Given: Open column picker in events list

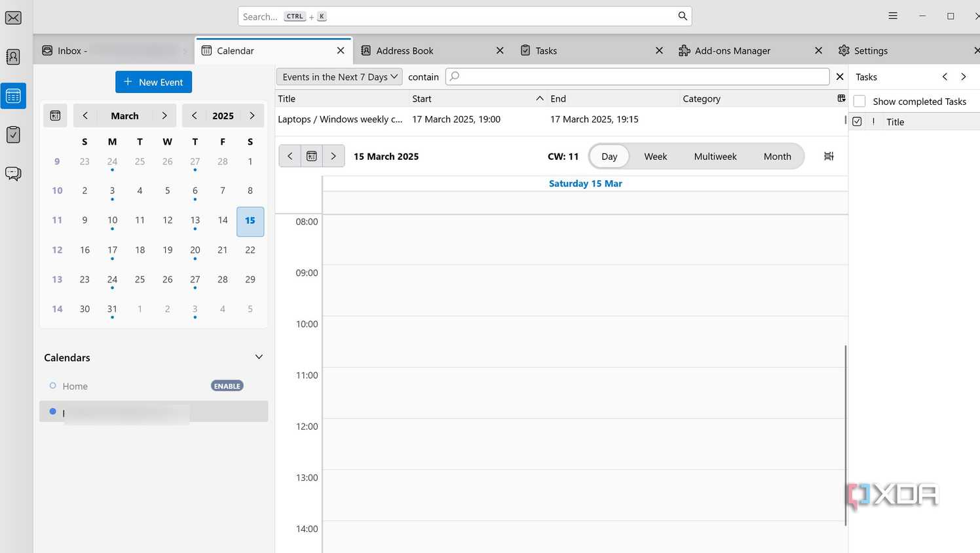Looking at the screenshot, I should (x=841, y=98).
